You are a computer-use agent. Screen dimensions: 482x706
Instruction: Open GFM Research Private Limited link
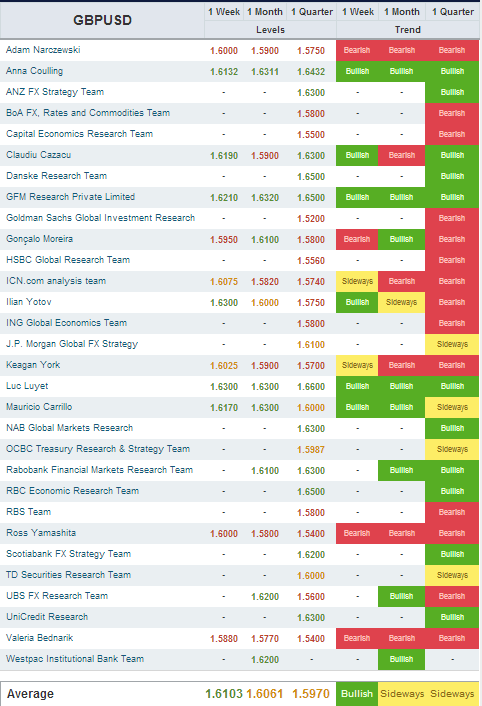[x=70, y=197]
